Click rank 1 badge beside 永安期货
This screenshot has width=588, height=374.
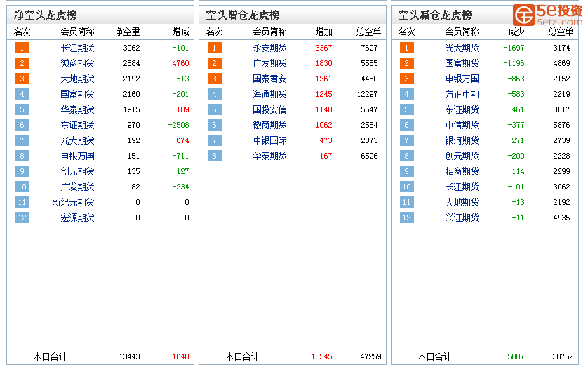click(215, 48)
